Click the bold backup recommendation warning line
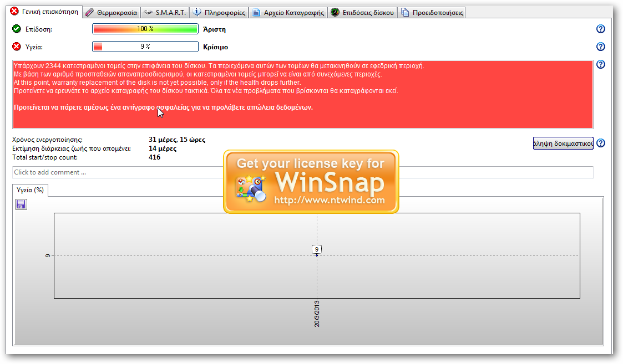This screenshot has width=623, height=364. pyautogui.click(x=163, y=107)
